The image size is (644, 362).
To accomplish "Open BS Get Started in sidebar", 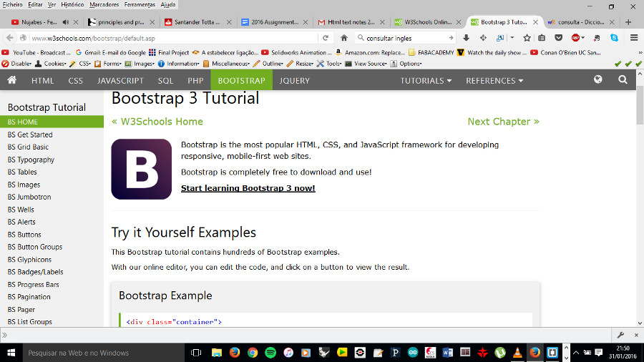I will pos(30,134).
